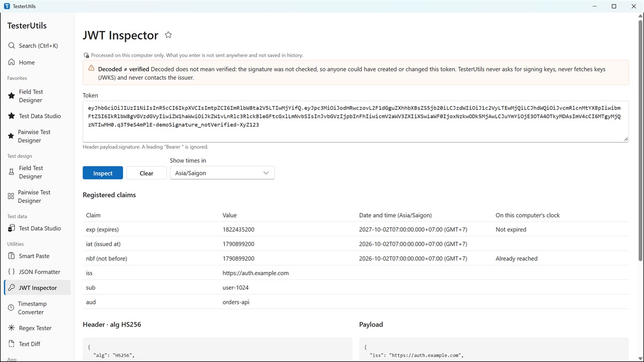This screenshot has height=362, width=644.
Task: Click the star icon beside Favorites Field Test Designer
Action: tap(12, 96)
